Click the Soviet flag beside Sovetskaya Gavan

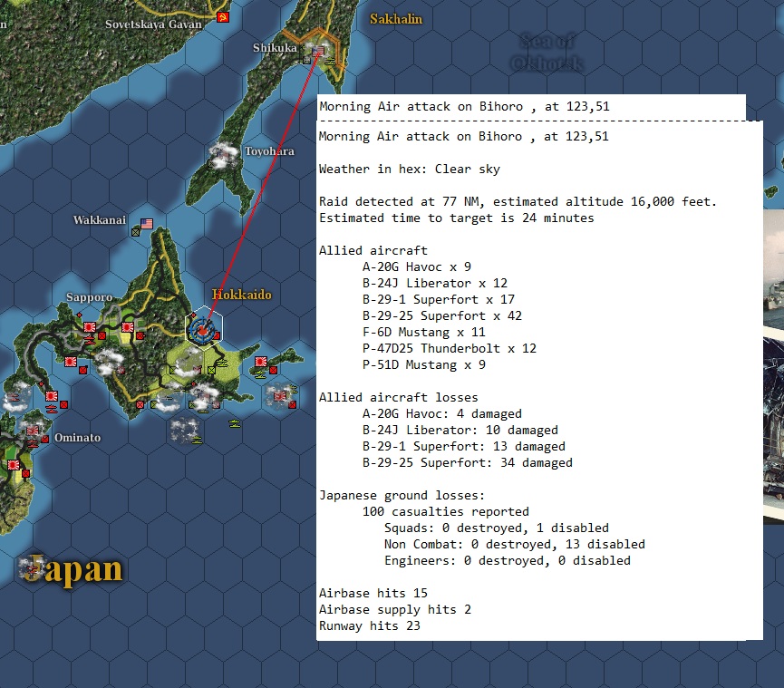(x=223, y=17)
